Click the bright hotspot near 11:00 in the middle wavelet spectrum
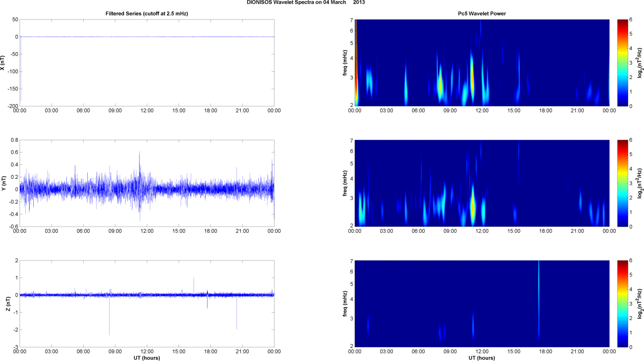The image size is (644, 361). (x=473, y=207)
